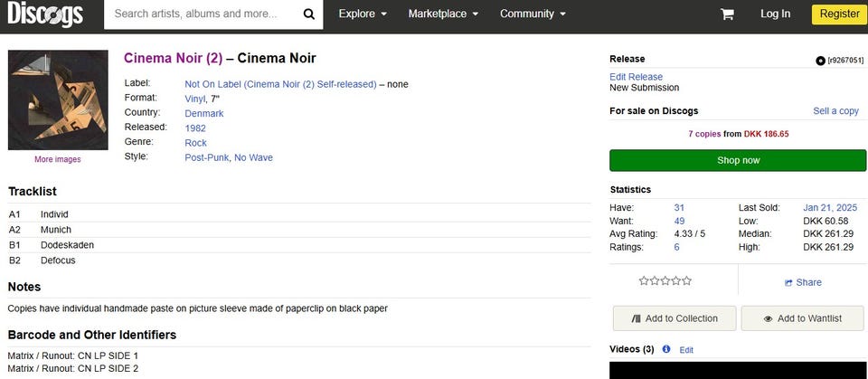Click the star rating icons
This screenshot has height=379, width=868.
coord(665,281)
